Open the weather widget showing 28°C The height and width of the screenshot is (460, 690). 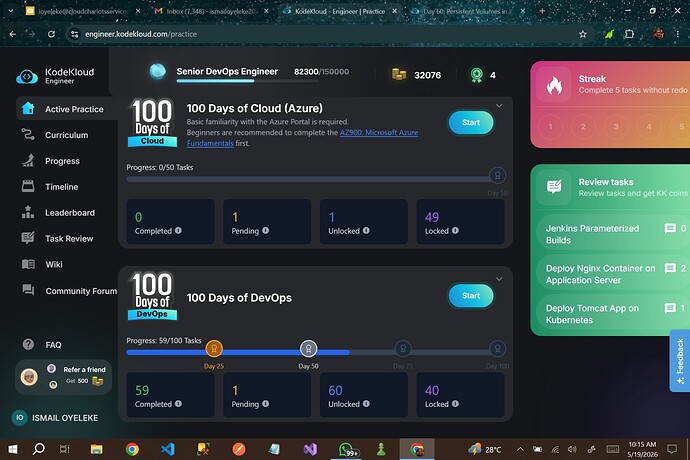484,449
